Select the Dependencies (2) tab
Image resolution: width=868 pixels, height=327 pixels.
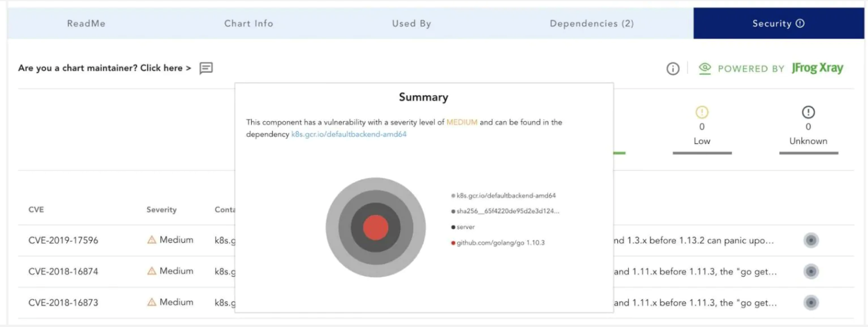592,24
